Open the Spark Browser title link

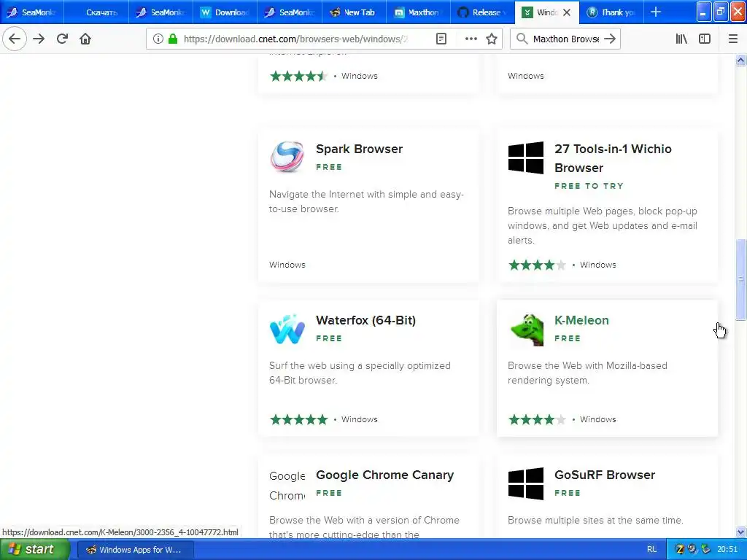coord(359,149)
